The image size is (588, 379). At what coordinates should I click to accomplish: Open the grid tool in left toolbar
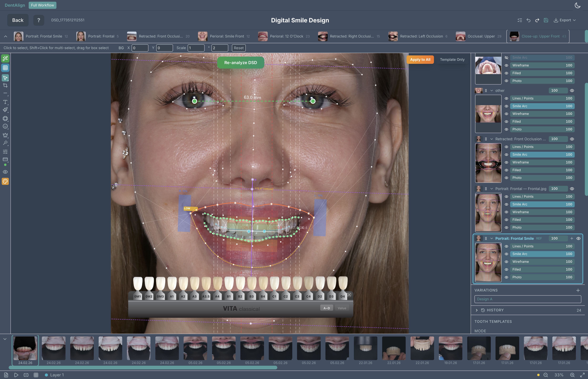(5, 68)
